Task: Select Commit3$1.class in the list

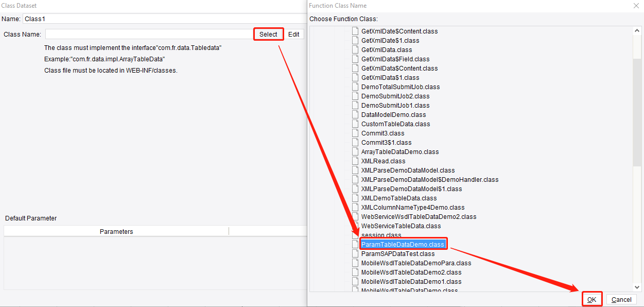Action: tap(387, 142)
